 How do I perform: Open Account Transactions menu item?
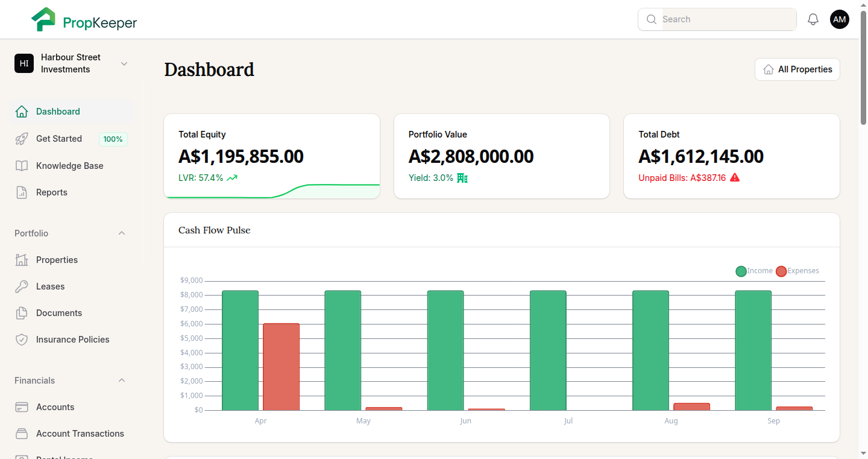coord(72,434)
